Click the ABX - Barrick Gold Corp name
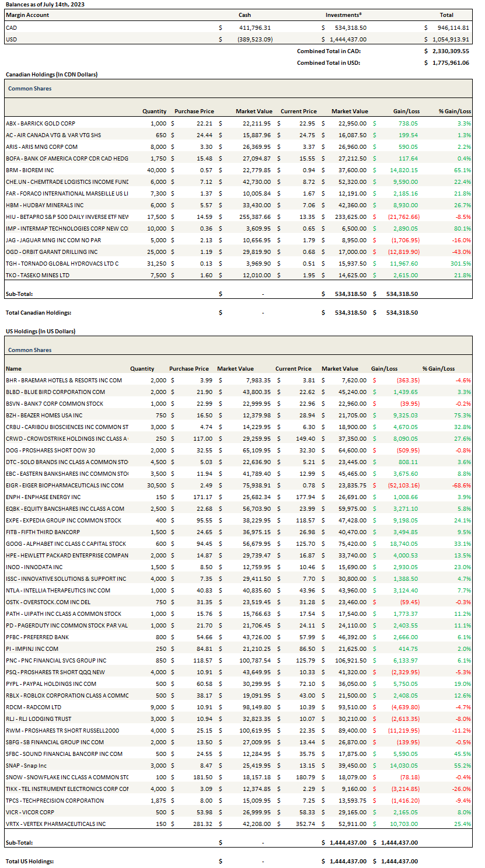This screenshot has width=485, height=868. tap(40, 124)
